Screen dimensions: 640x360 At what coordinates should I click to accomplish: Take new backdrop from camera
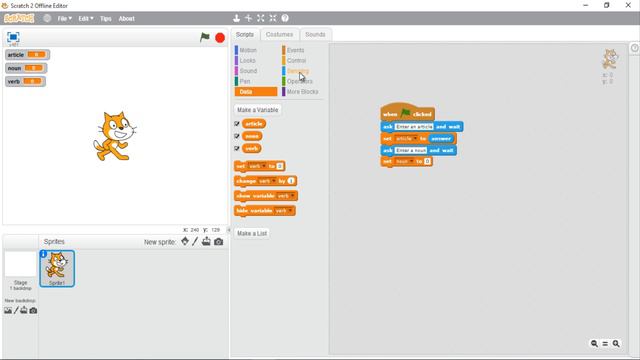(x=33, y=311)
